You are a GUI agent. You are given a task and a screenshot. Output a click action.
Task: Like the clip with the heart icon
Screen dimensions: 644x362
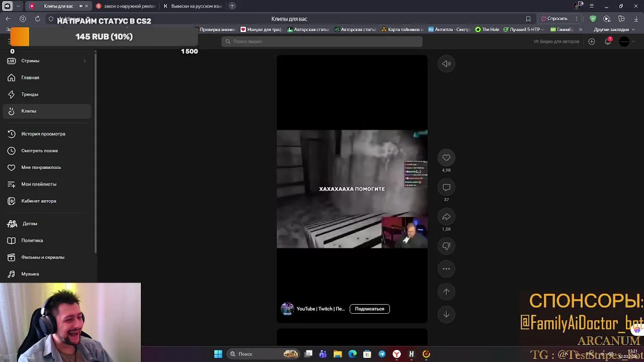point(446,158)
